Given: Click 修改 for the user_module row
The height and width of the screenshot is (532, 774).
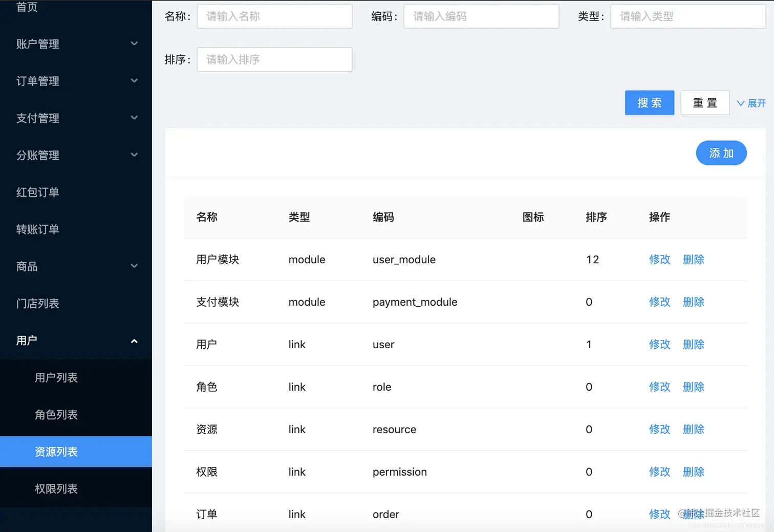Looking at the screenshot, I should (x=659, y=260).
